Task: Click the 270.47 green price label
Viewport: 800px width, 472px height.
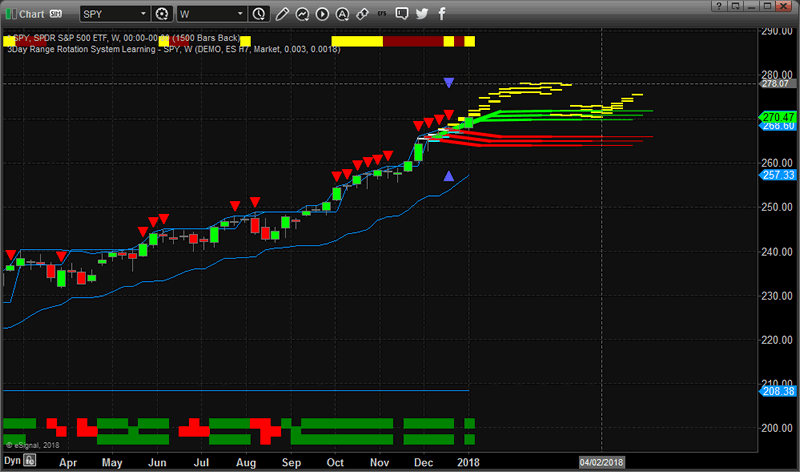Action: tap(778, 117)
